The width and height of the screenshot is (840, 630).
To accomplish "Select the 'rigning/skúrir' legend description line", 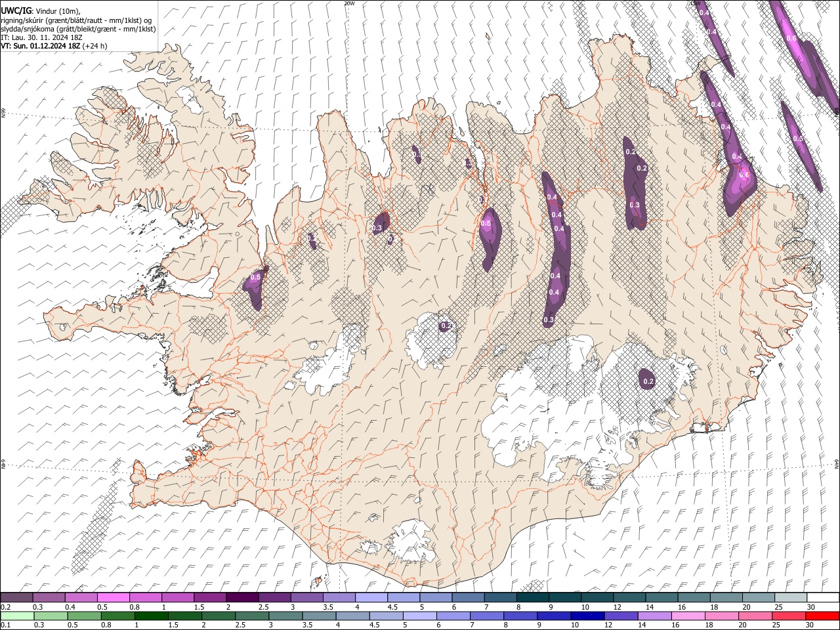I will 76,20.
